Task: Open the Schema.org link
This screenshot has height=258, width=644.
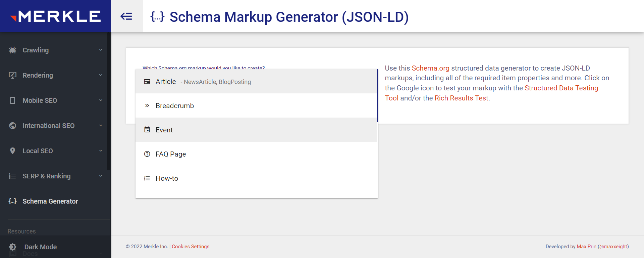Action: click(430, 68)
